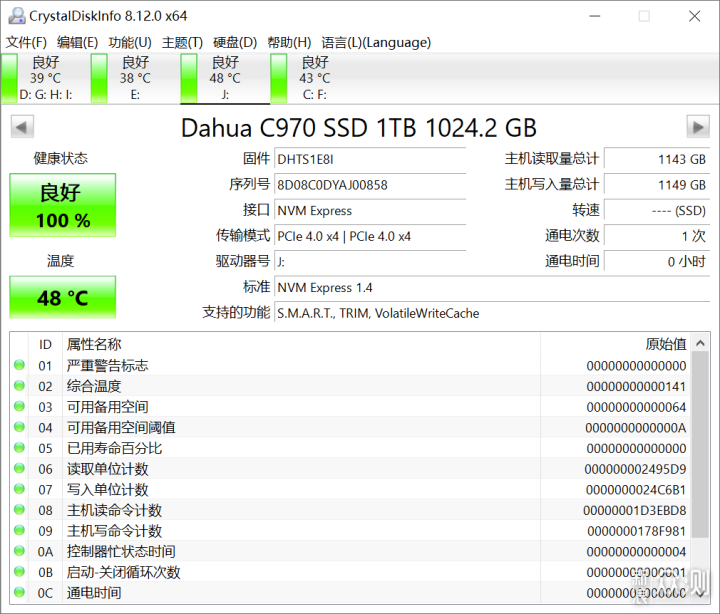
Task: Select the E: disk tab at 38 °C
Action: 135,78
